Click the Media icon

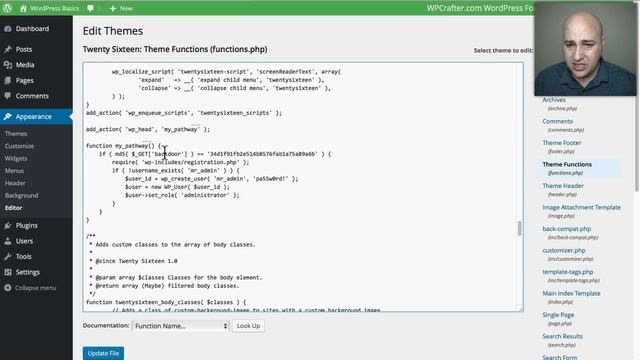click(8, 64)
